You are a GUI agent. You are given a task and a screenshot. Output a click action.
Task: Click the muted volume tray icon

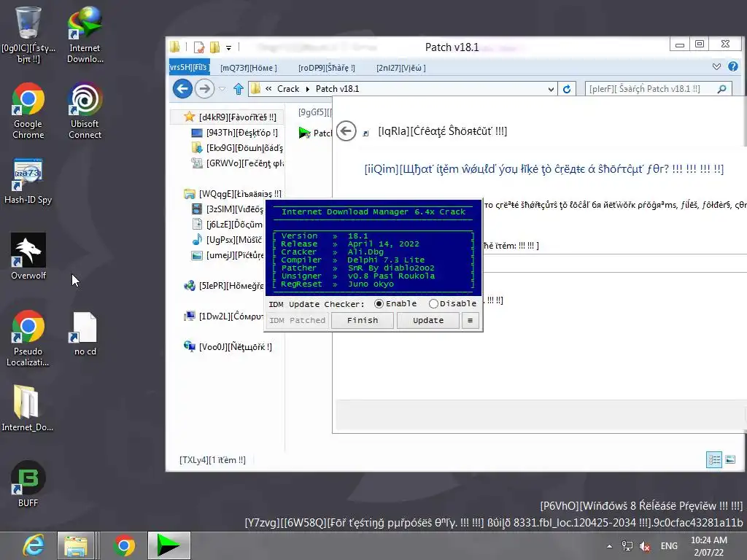(x=645, y=546)
